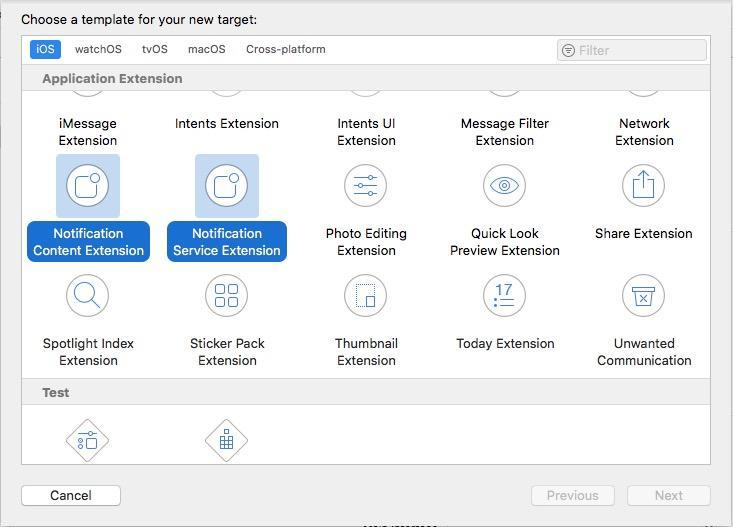Select the first template icon under Test

(x=88, y=440)
